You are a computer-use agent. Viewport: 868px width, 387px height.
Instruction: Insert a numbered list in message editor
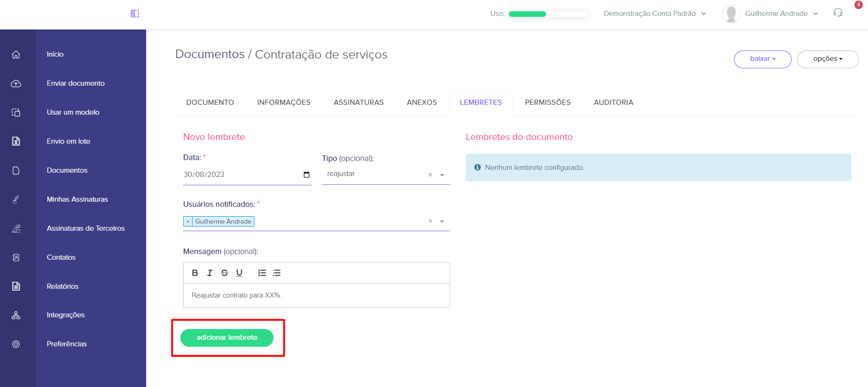262,273
